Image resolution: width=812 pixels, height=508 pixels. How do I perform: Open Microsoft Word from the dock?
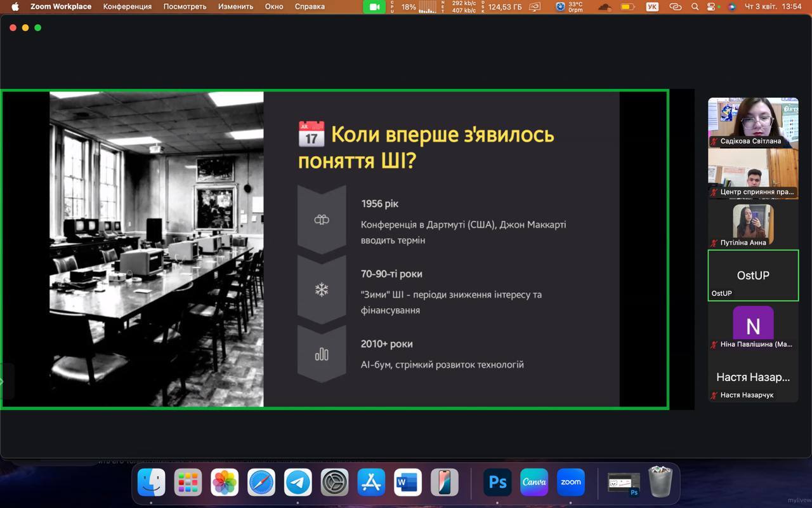407,483
